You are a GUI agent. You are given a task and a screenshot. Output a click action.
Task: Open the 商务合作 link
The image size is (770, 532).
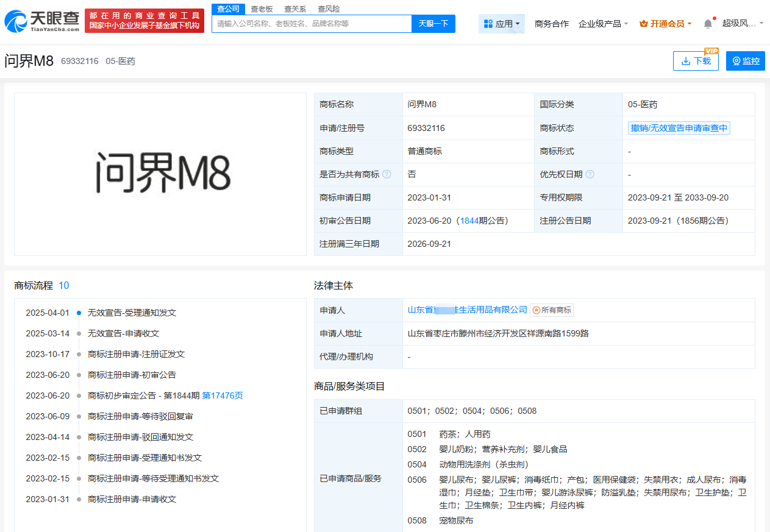(x=551, y=24)
